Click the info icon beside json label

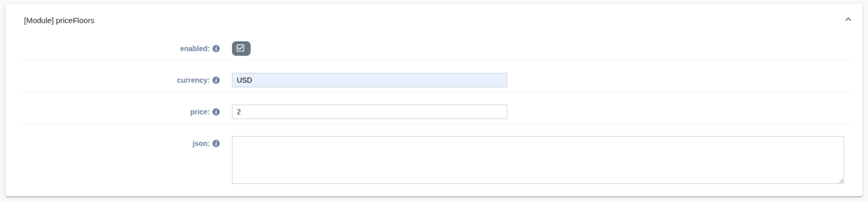(216, 144)
